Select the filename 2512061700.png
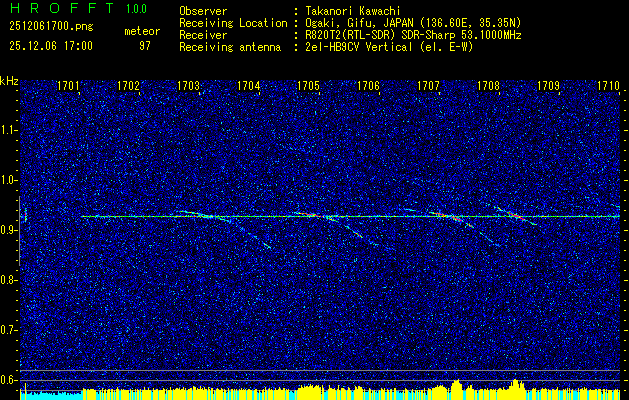The height and width of the screenshot is (400, 629). 51,27
